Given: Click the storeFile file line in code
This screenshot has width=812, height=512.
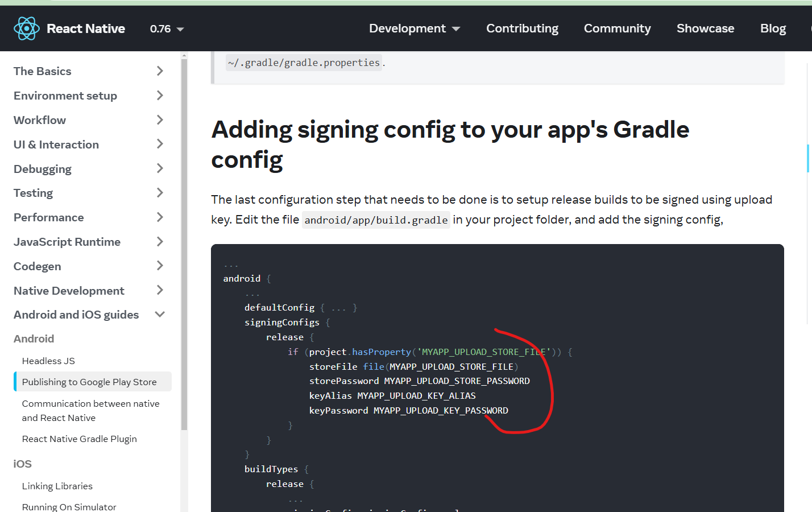Looking at the screenshot, I should pos(414,366).
